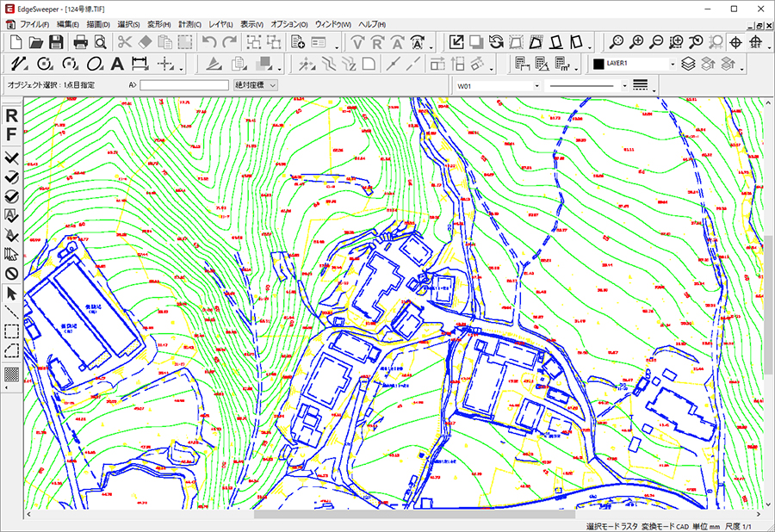Expand the LAYER1 layer dropdown
This screenshot has width=775, height=532.
point(672,64)
